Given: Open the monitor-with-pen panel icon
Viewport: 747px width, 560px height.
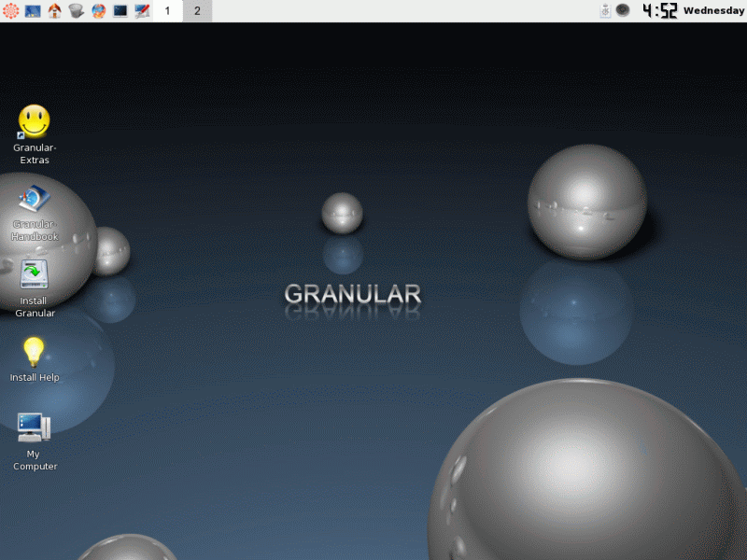Looking at the screenshot, I should coord(142,11).
